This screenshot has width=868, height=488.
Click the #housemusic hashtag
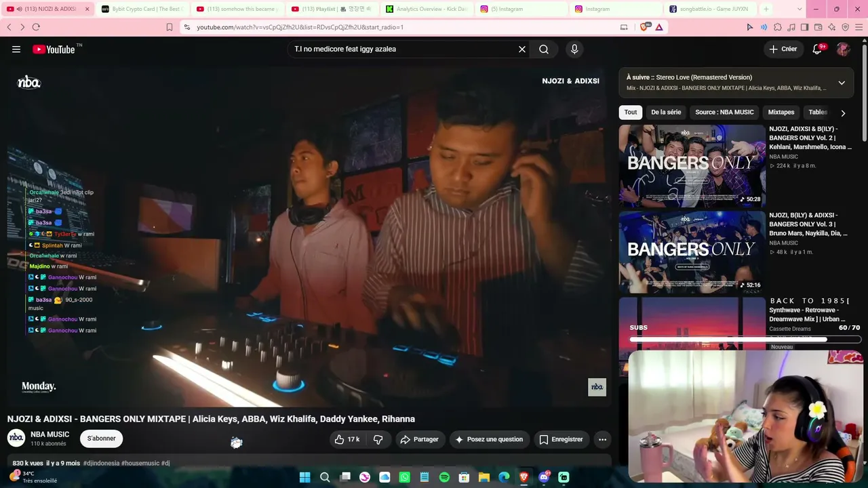tap(140, 464)
